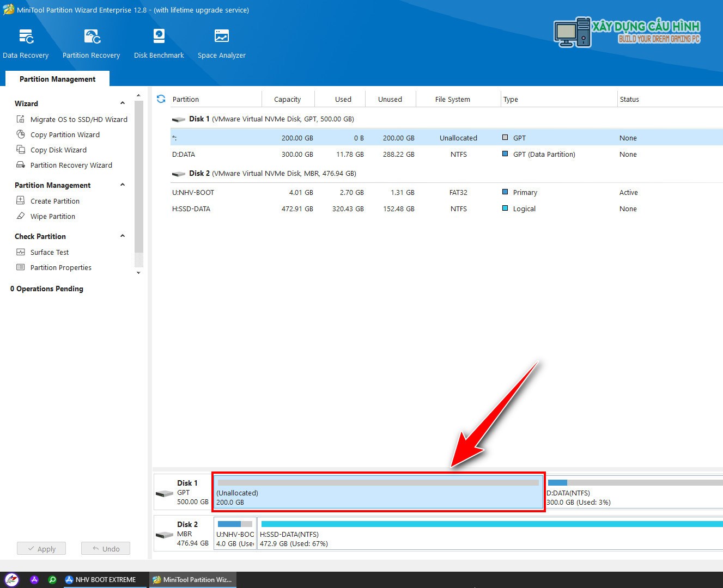Select the U:NHV-BOOT block in the disk map
723x588 pixels.
click(235, 533)
